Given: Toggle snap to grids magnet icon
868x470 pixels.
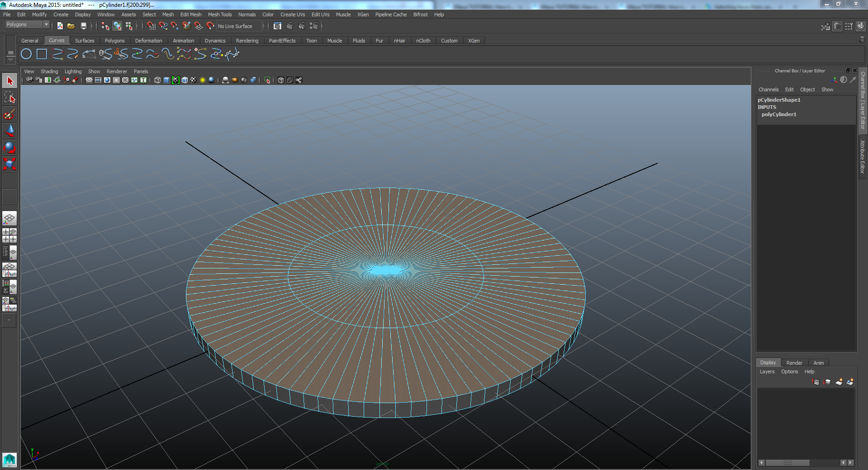Looking at the screenshot, I should coord(151,26).
